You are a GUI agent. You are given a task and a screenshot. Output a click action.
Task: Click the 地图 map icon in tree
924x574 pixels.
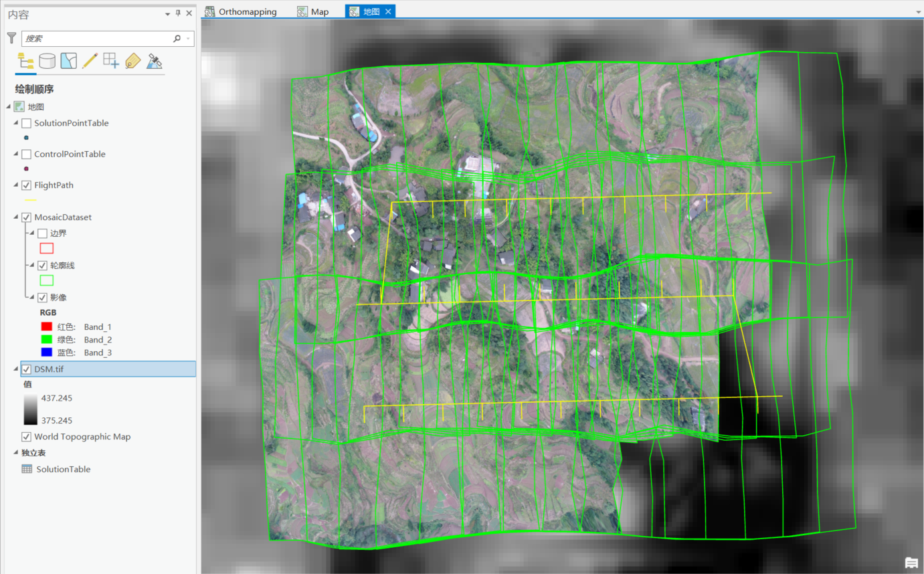click(19, 106)
